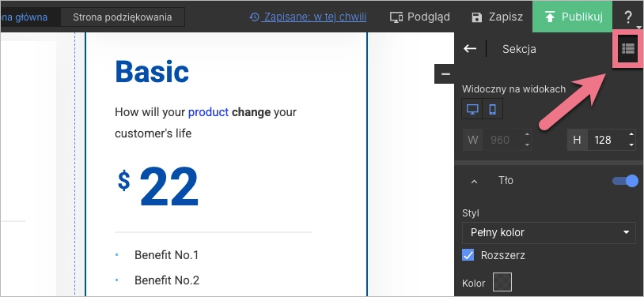The image size is (644, 297).
Task: Collapse the Tło section chevron
Action: tap(475, 181)
